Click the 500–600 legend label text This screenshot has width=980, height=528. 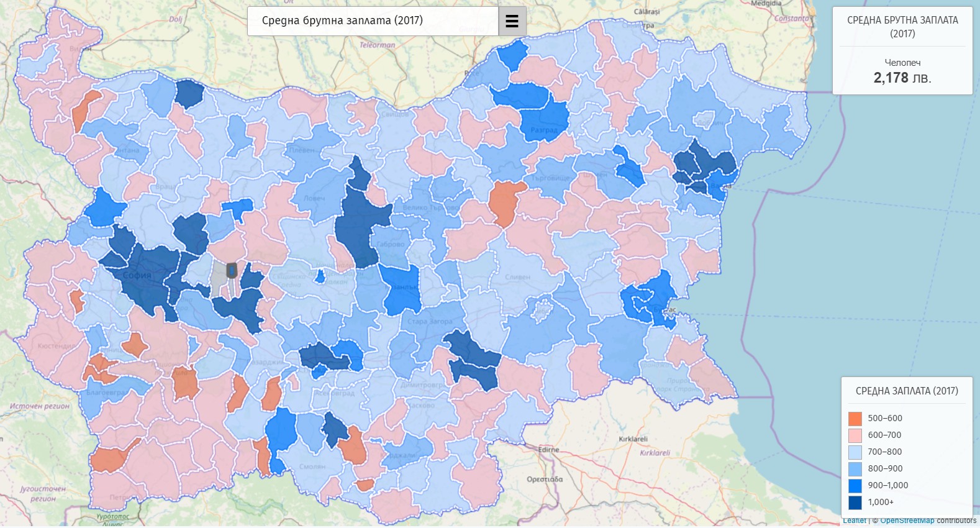point(885,419)
